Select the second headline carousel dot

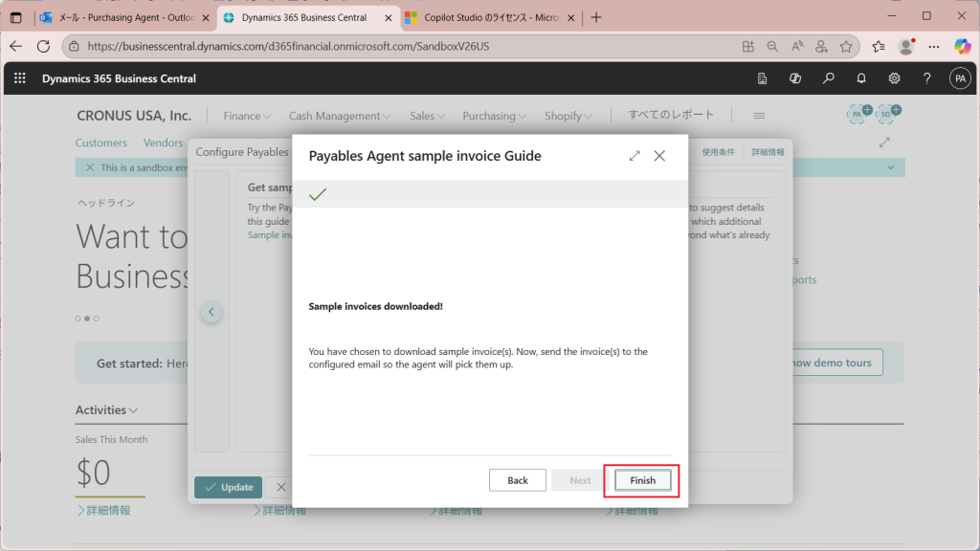87,319
